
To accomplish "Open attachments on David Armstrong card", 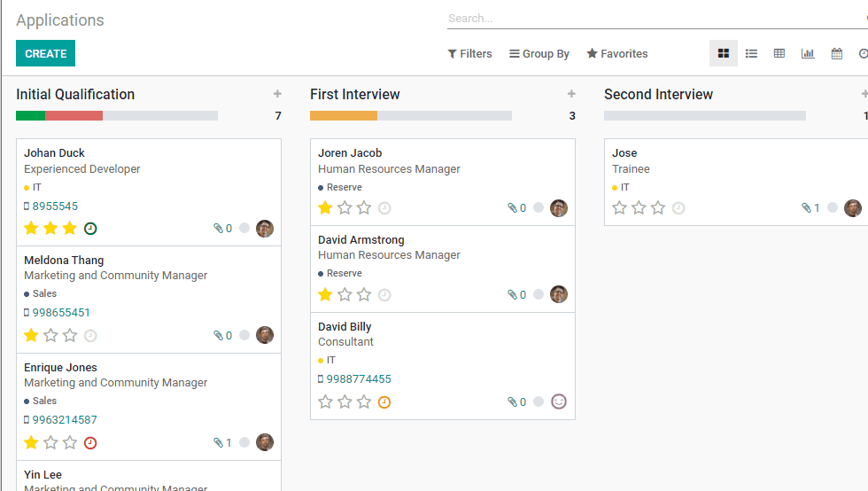I will (516, 295).
